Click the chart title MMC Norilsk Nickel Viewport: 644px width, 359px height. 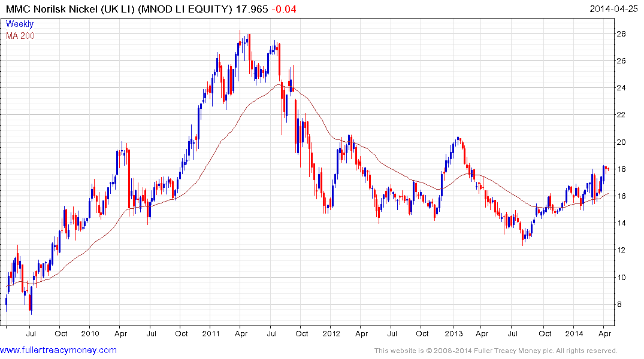click(52, 9)
